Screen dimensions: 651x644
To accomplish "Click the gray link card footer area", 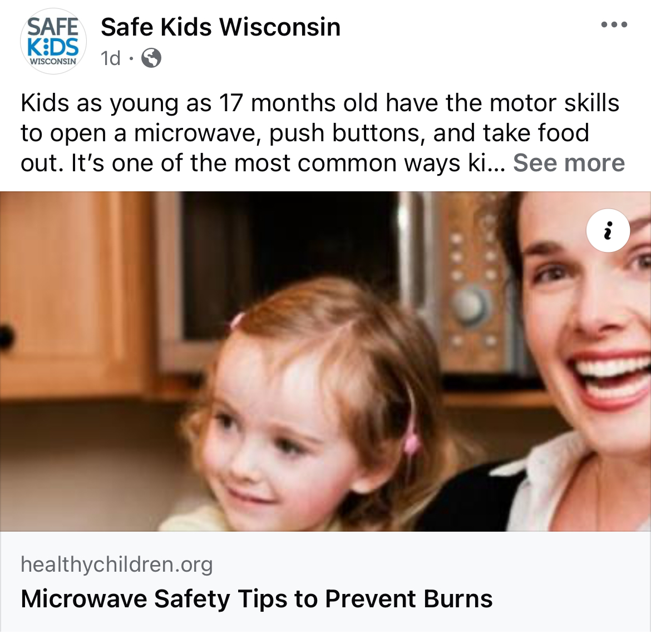I will pos(325,581).
